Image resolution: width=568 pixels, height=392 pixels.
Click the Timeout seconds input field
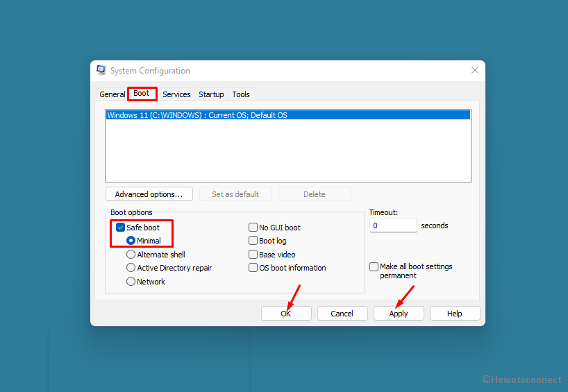coord(393,225)
